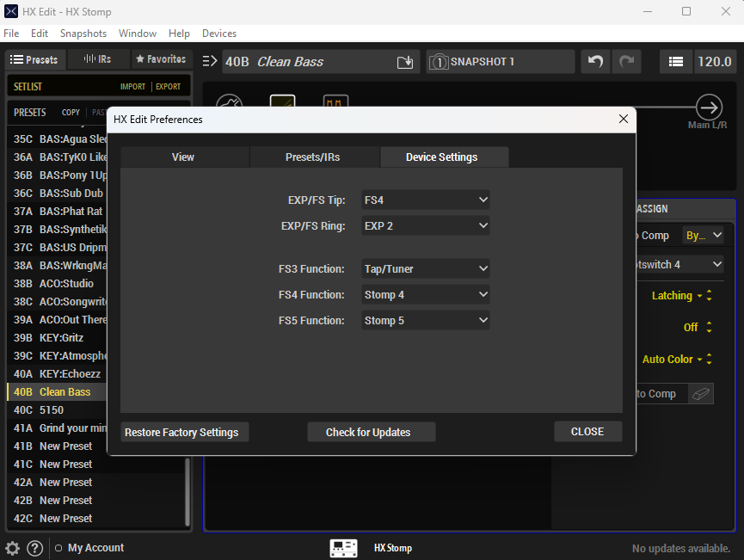Click COPY in the presets header

click(x=71, y=113)
